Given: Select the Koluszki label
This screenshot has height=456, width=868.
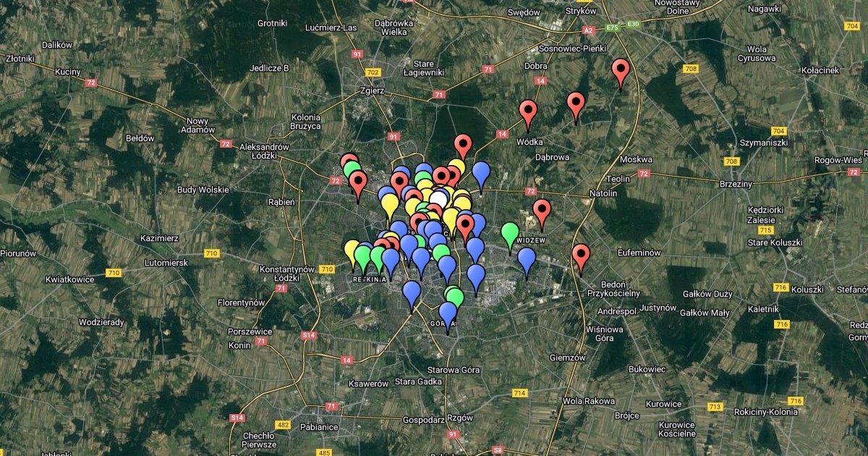Looking at the screenshot, I should [x=807, y=290].
